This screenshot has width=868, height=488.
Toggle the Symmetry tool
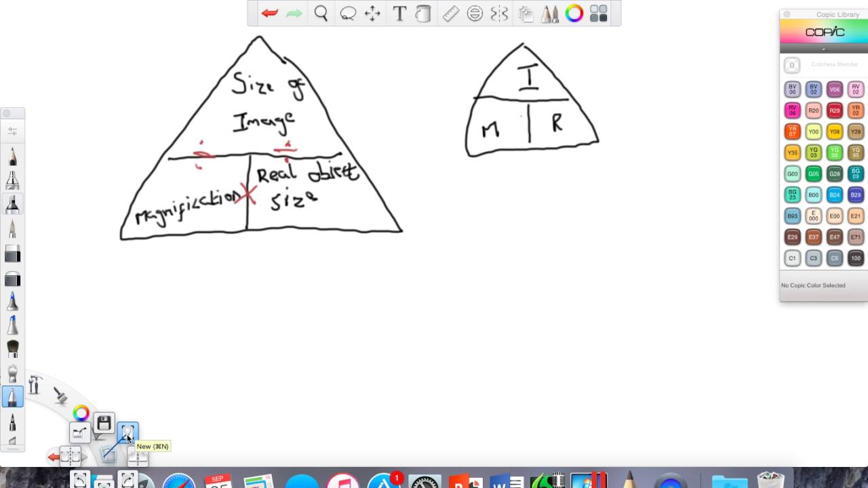499,14
